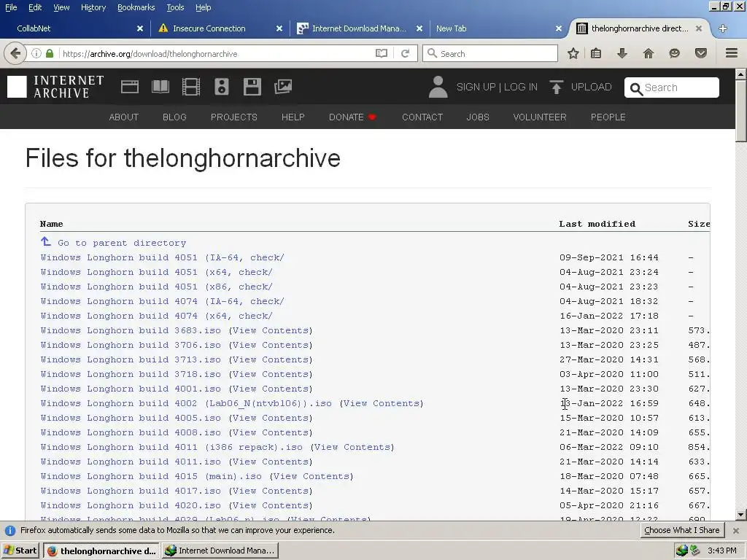
Task: Open the DONATE navigation link
Action: click(352, 117)
